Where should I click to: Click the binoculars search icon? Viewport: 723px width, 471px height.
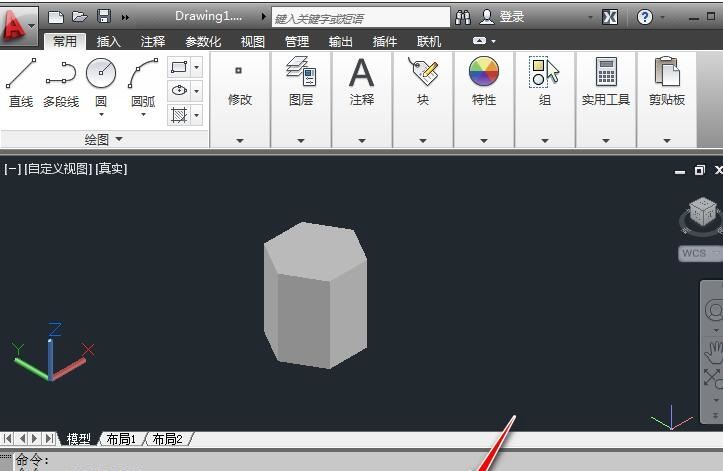point(463,18)
